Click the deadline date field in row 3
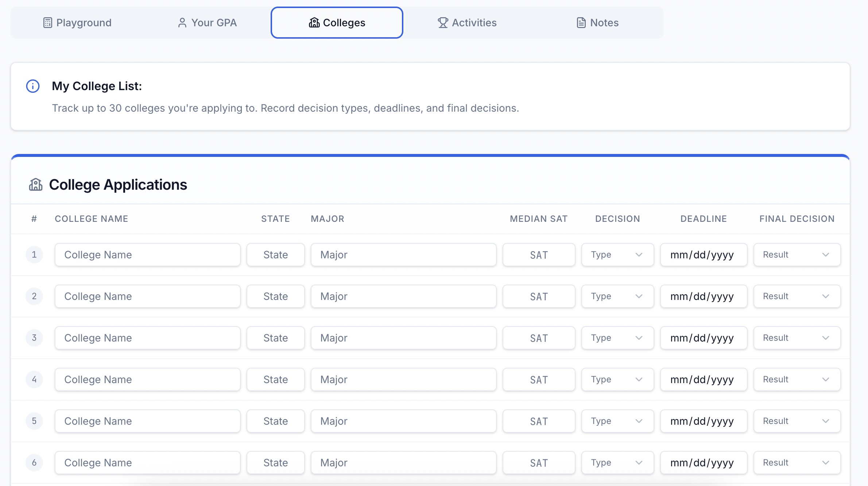Screen dimensions: 868x486 [x=703, y=338]
